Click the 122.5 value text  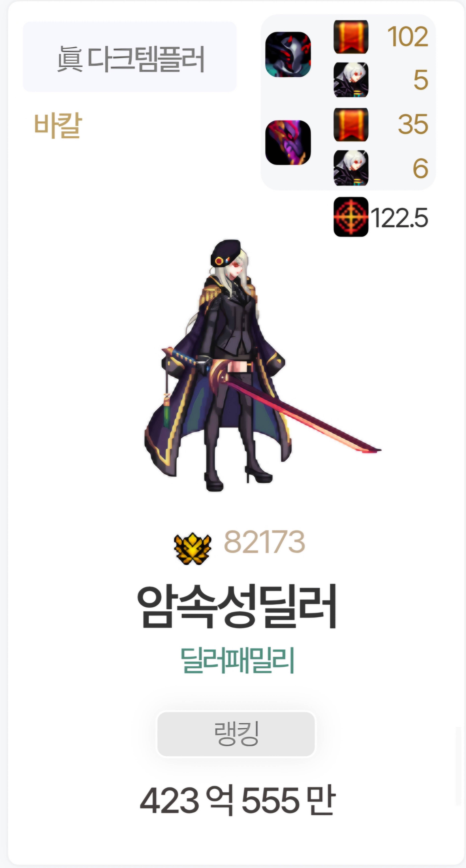pyautogui.click(x=399, y=218)
